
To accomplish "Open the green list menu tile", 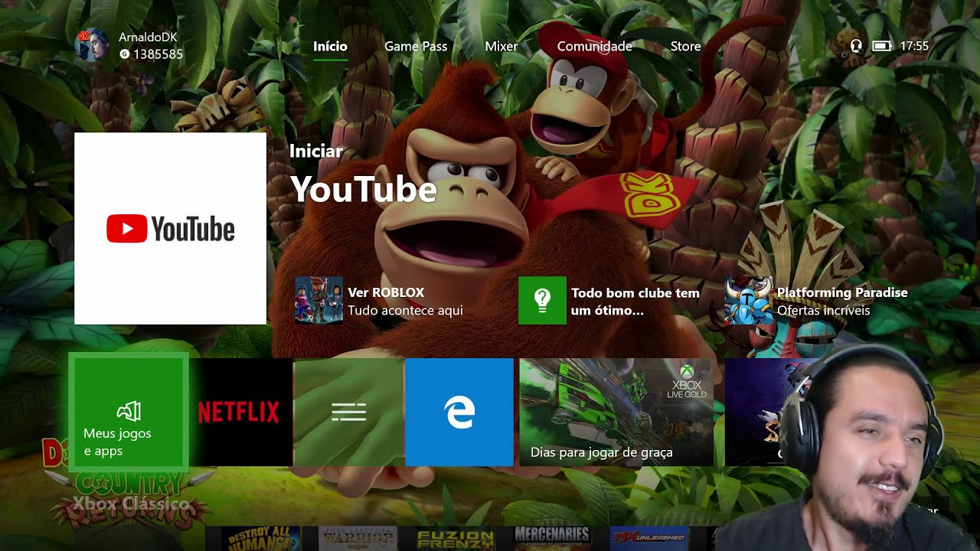I will coord(348,412).
